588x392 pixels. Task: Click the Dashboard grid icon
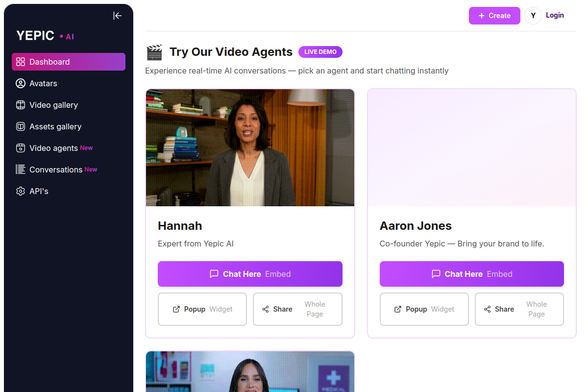pyautogui.click(x=21, y=62)
